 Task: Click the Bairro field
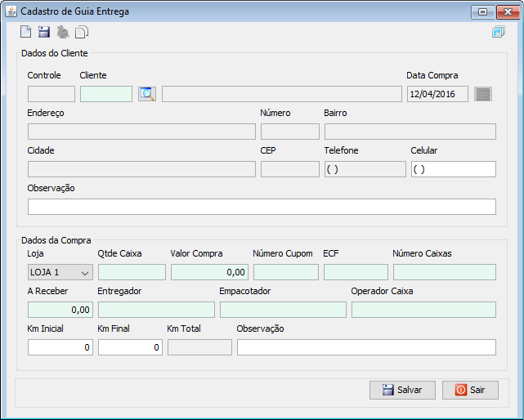(410, 132)
